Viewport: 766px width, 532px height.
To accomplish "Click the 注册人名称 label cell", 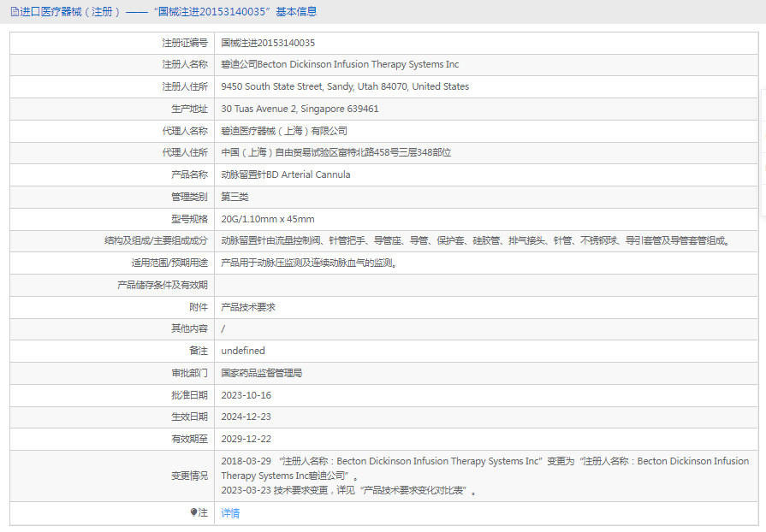I will click(112, 64).
